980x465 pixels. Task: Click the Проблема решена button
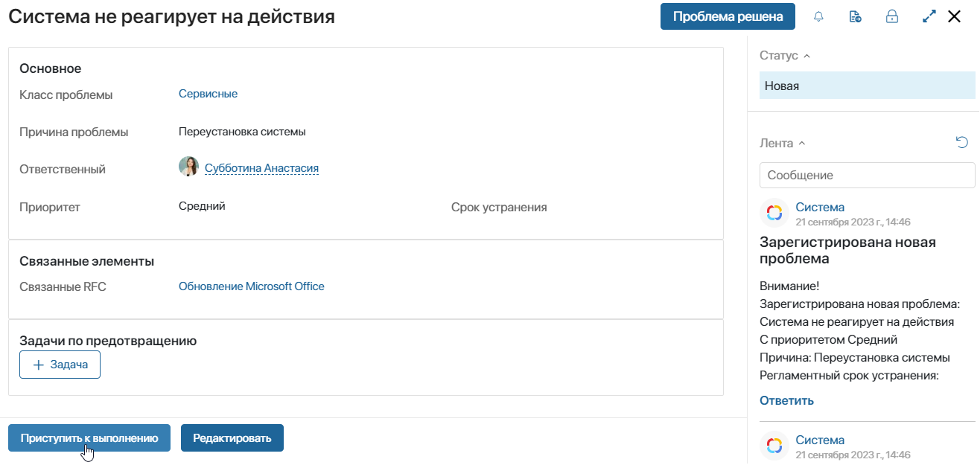(x=728, y=16)
